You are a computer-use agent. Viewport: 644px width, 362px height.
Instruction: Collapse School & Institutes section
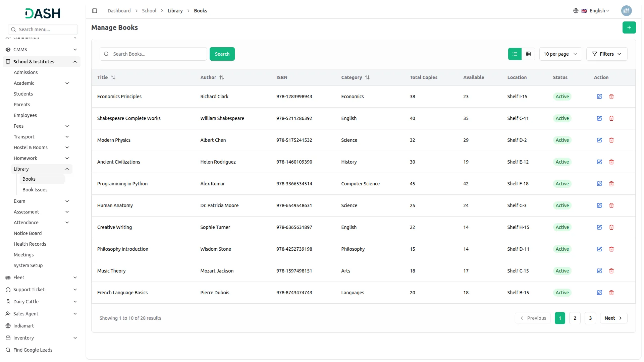click(42, 62)
